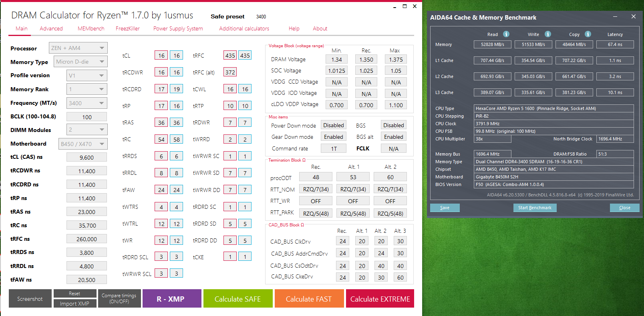This screenshot has height=316, width=644.
Task: Click the CAD_BUS CkeDrv Alt. 3 value 60
Action: tap(400, 277)
